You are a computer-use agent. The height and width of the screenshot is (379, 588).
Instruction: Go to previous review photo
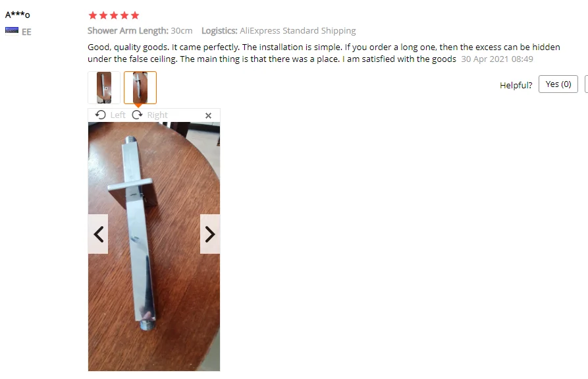tap(98, 234)
